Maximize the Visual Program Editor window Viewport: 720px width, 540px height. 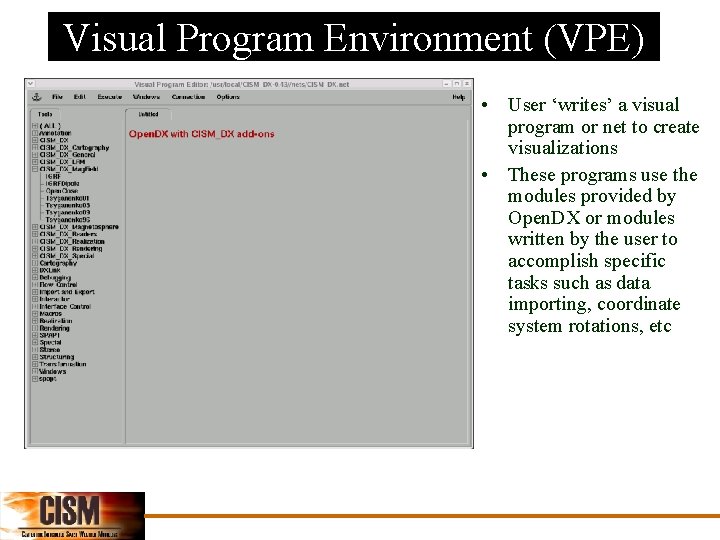coord(456,84)
